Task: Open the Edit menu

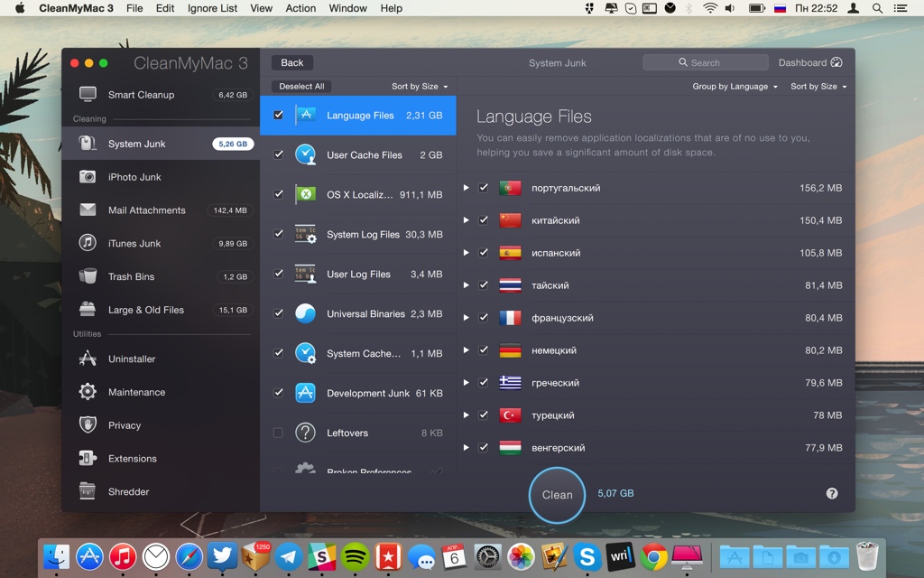Action: coord(165,8)
